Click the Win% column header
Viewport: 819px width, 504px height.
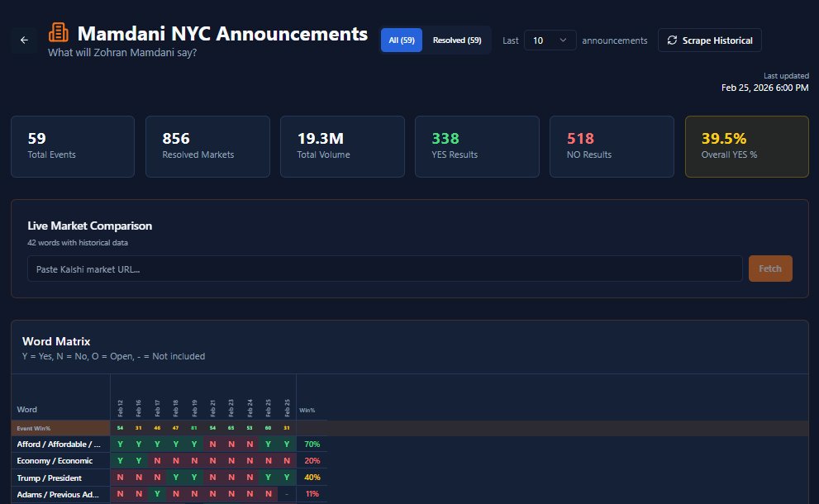click(307, 411)
